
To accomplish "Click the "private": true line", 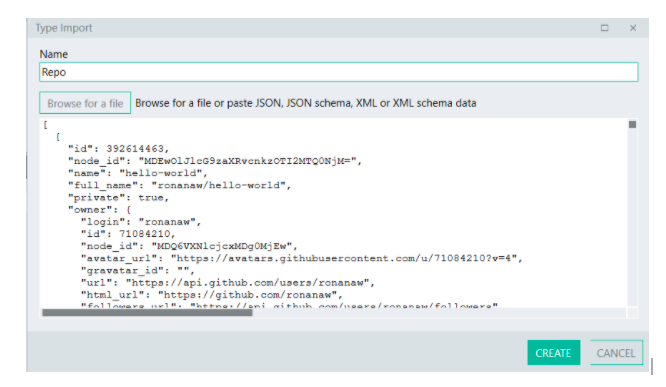I will tap(119, 198).
